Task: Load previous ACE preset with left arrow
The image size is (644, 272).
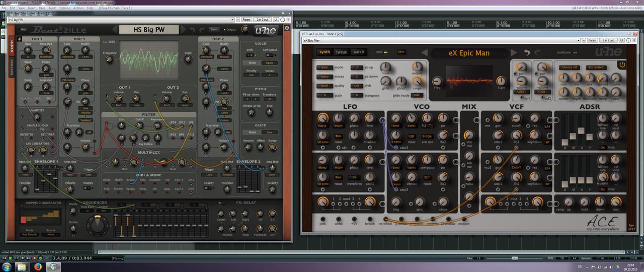Action: 424,52
